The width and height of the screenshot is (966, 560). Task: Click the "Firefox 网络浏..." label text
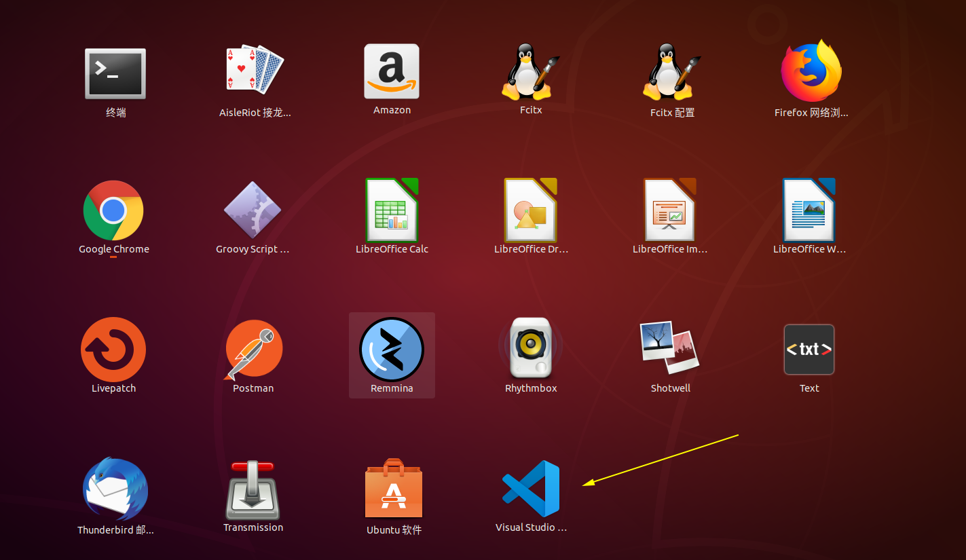811,113
